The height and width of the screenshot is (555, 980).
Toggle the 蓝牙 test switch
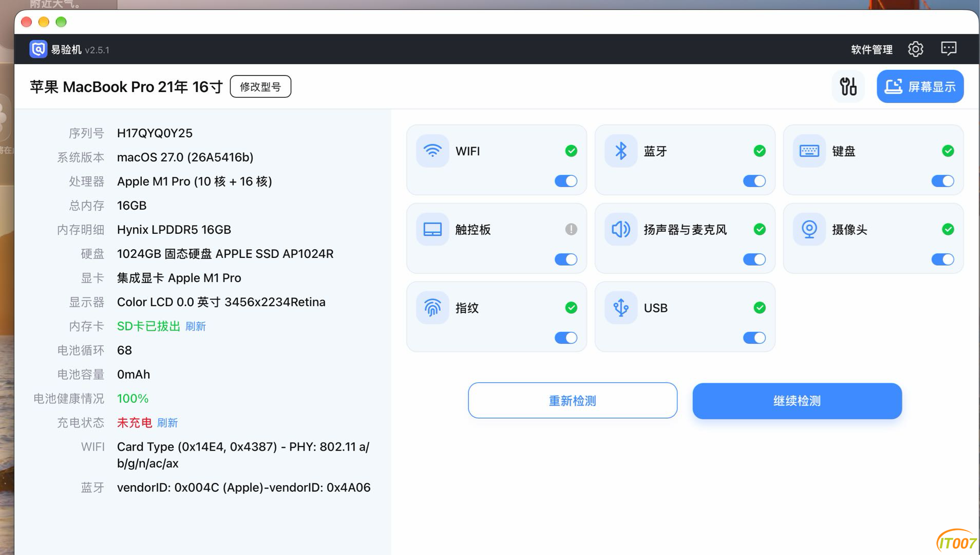[x=755, y=181]
